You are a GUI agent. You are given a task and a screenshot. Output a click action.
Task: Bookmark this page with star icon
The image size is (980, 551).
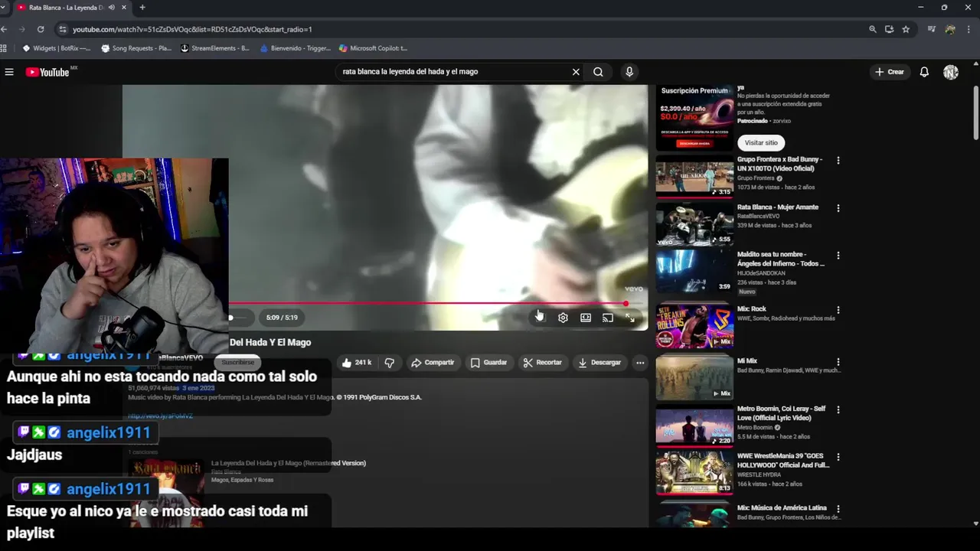click(906, 29)
